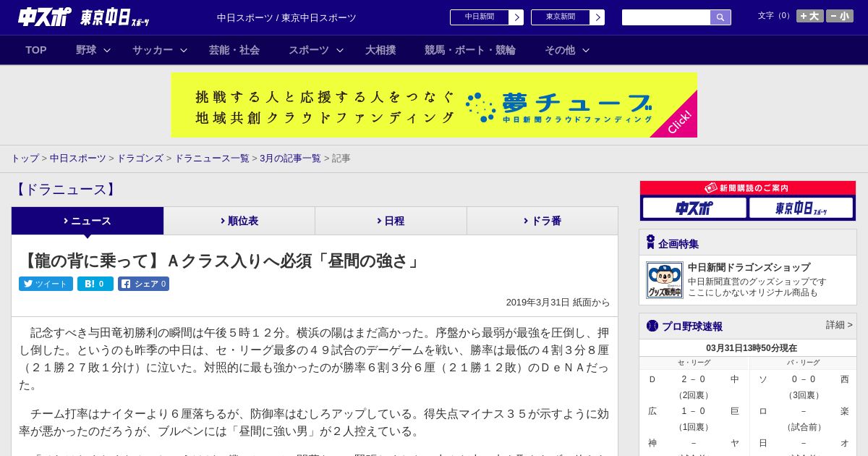868x456 pixels.
Task: Expand chevron beside その他
Action: click(x=586, y=50)
